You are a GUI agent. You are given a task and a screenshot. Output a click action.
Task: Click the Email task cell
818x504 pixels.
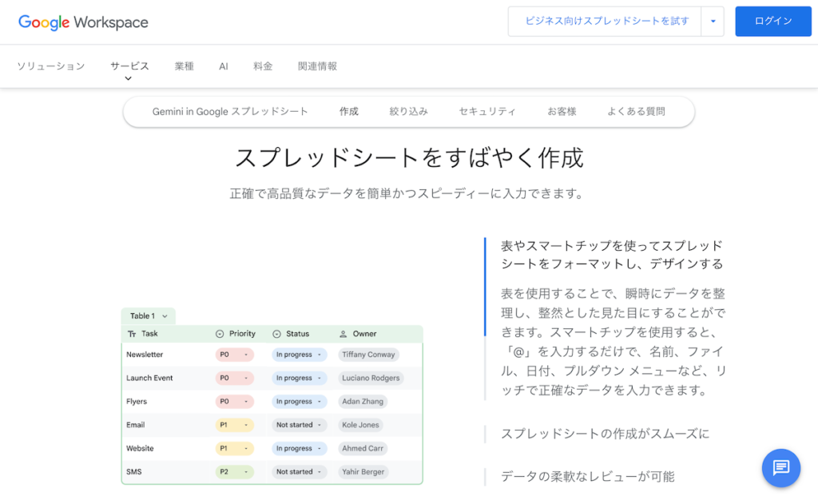[x=135, y=425]
